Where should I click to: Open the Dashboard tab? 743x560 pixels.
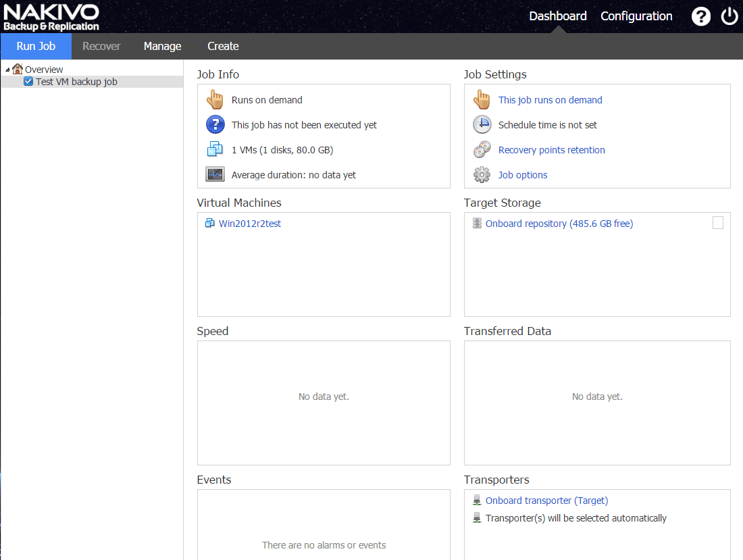coord(557,16)
